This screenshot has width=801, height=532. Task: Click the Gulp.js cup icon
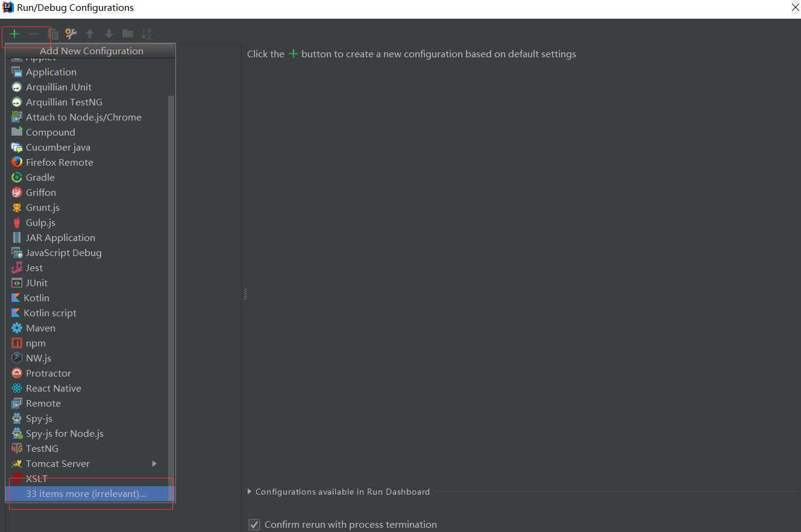click(x=17, y=222)
